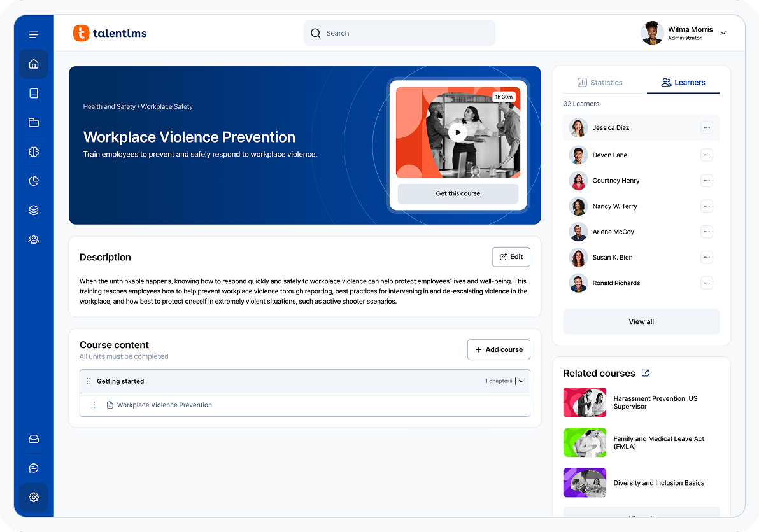Open the brain-shaped AI icon in sidebar
The width and height of the screenshot is (759, 532).
pos(34,151)
